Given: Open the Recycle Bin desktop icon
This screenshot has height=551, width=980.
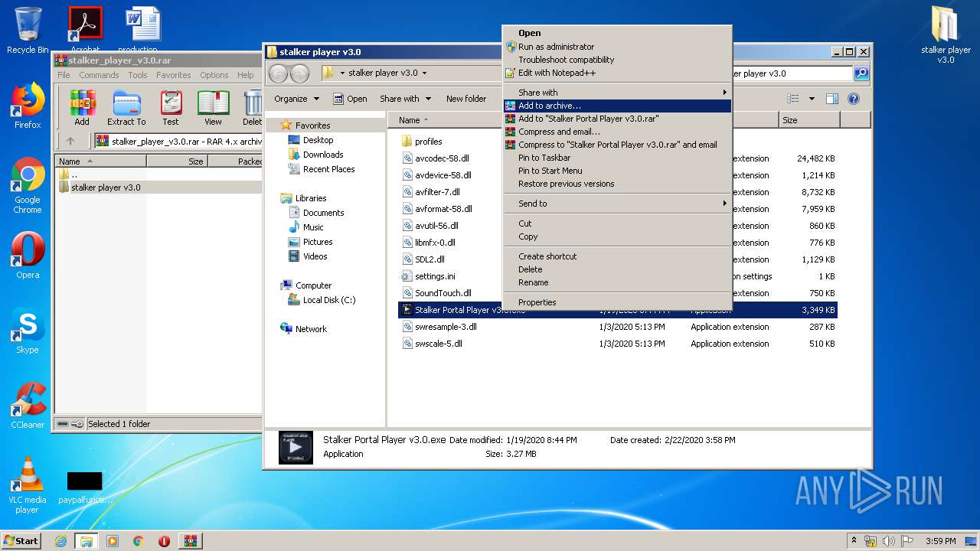Looking at the screenshot, I should click(28, 31).
